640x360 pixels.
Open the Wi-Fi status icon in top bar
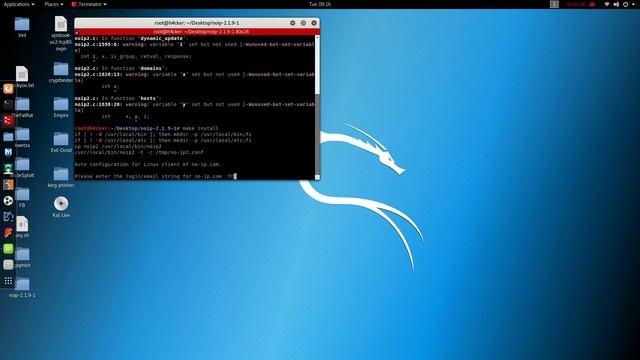point(607,4)
